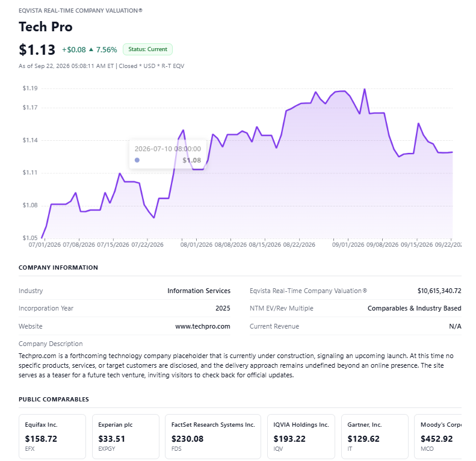Click the +$0.08 price change value
This screenshot has height=461, width=476.
[x=74, y=50]
